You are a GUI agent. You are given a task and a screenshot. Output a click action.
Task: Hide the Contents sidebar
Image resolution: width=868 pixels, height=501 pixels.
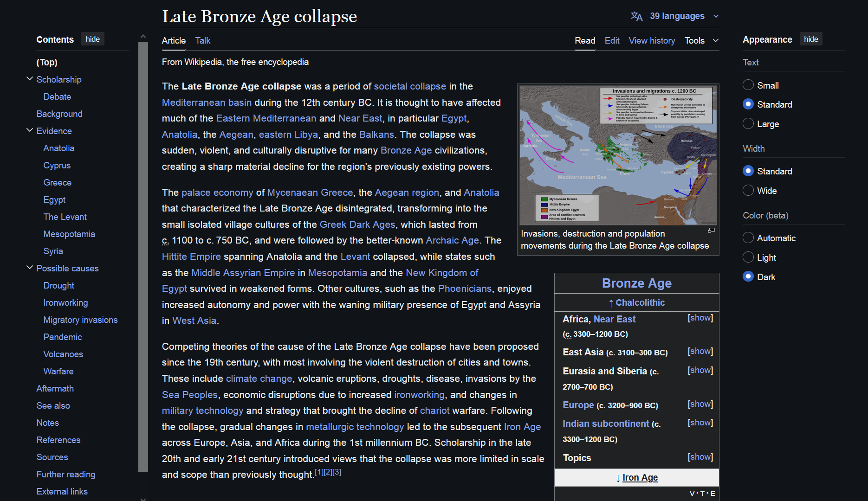coord(93,39)
